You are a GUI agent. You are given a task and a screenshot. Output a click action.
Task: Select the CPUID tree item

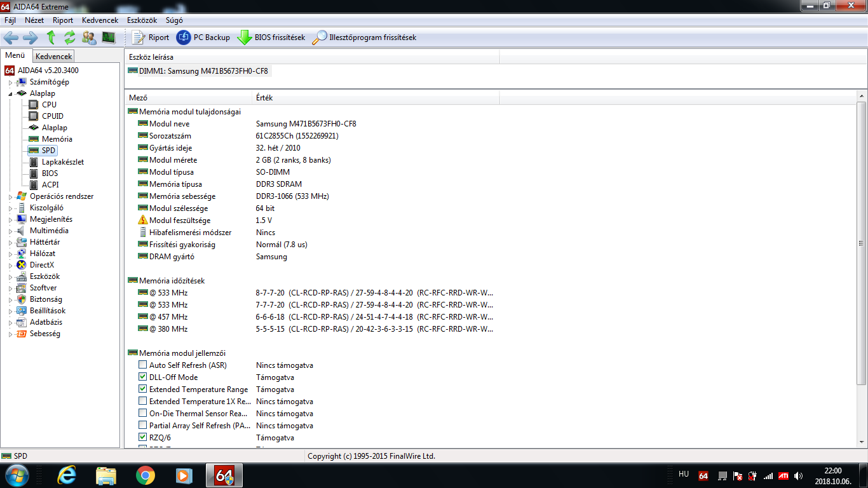[46, 116]
